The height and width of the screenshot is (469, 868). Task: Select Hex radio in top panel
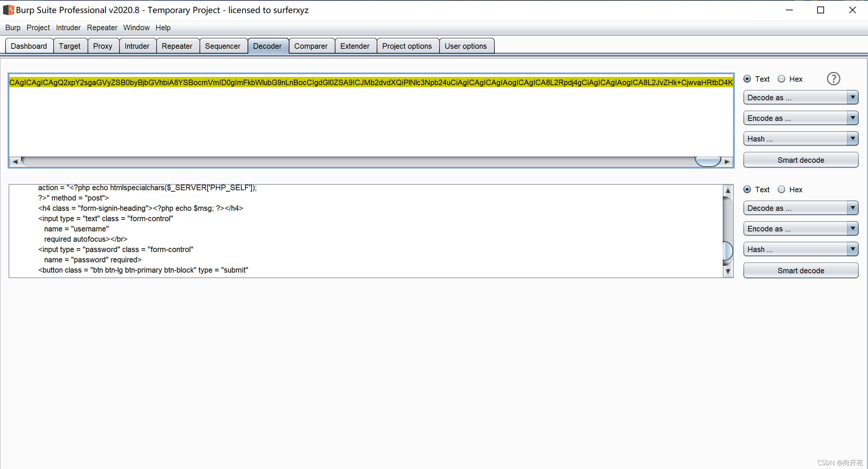(781, 79)
